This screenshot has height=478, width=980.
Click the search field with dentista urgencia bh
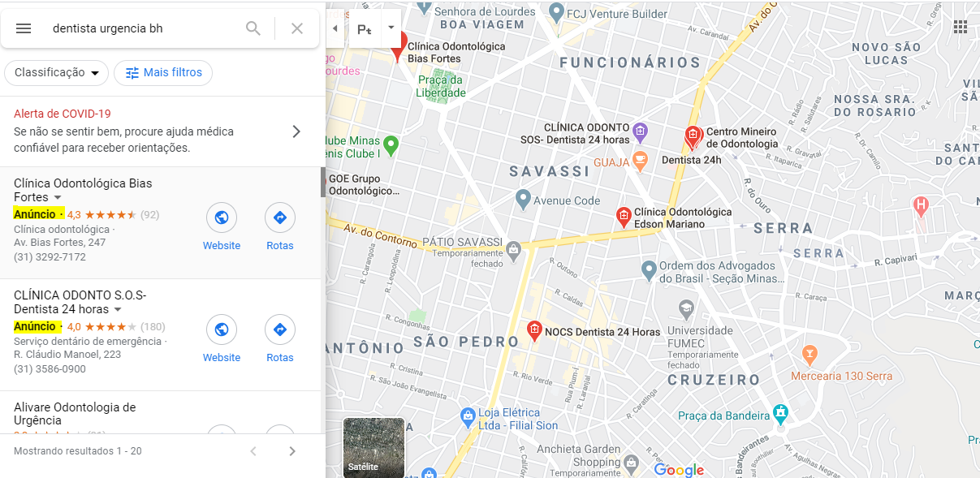tap(142, 28)
